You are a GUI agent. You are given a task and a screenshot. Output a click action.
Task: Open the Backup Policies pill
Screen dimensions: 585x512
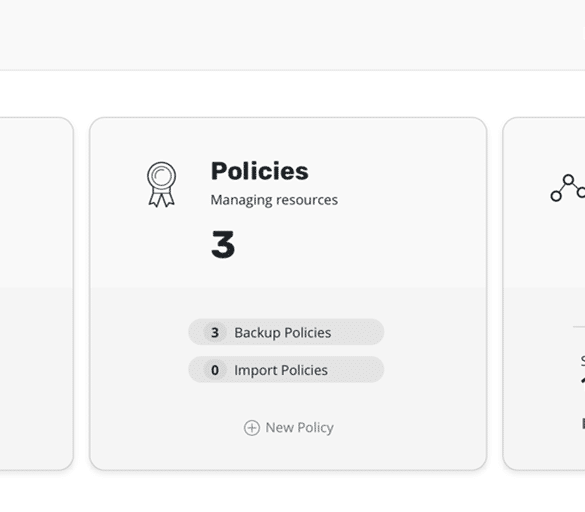[x=286, y=332]
